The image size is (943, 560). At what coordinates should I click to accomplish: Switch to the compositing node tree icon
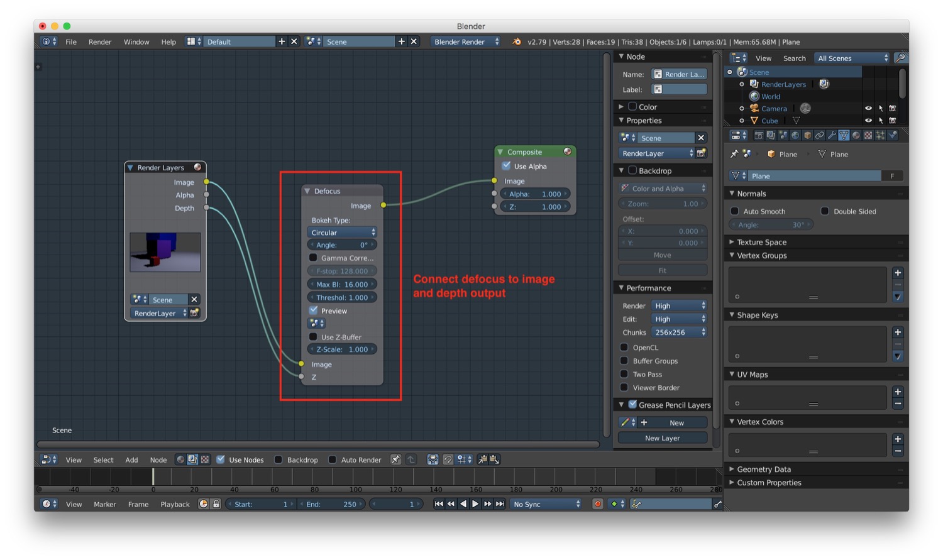192,459
